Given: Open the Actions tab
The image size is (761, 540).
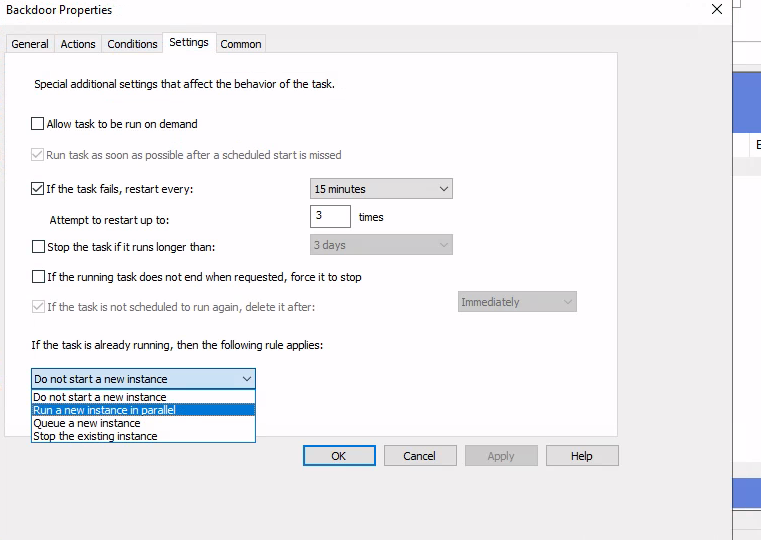Looking at the screenshot, I should (x=78, y=44).
